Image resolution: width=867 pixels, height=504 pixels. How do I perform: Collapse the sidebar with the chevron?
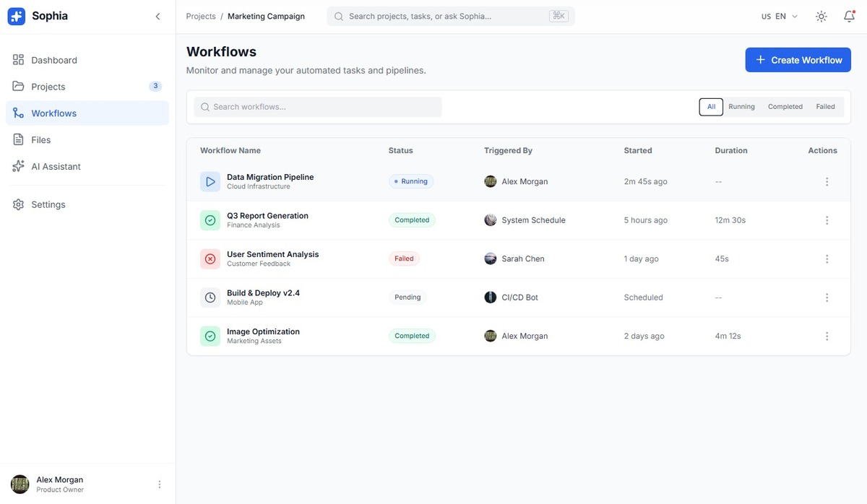coord(158,17)
